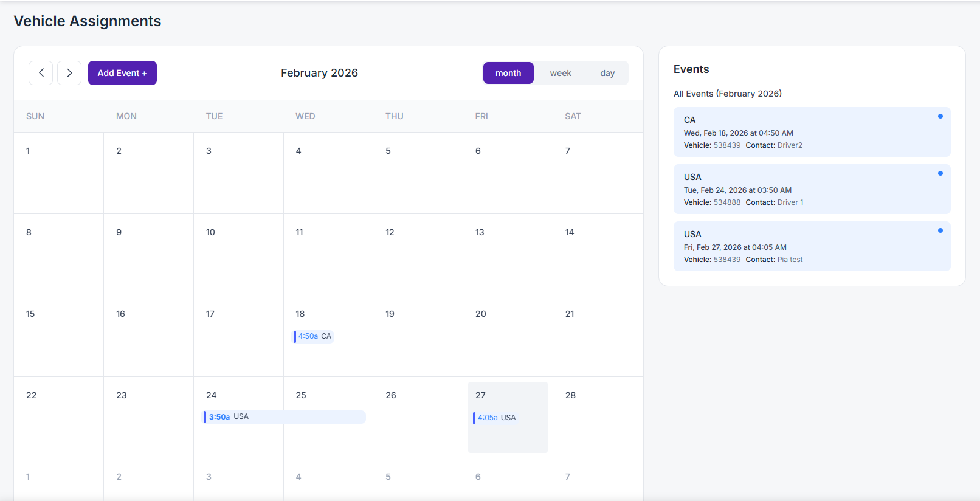
Task: Select the CA event card for Feb 18
Action: pos(811,132)
